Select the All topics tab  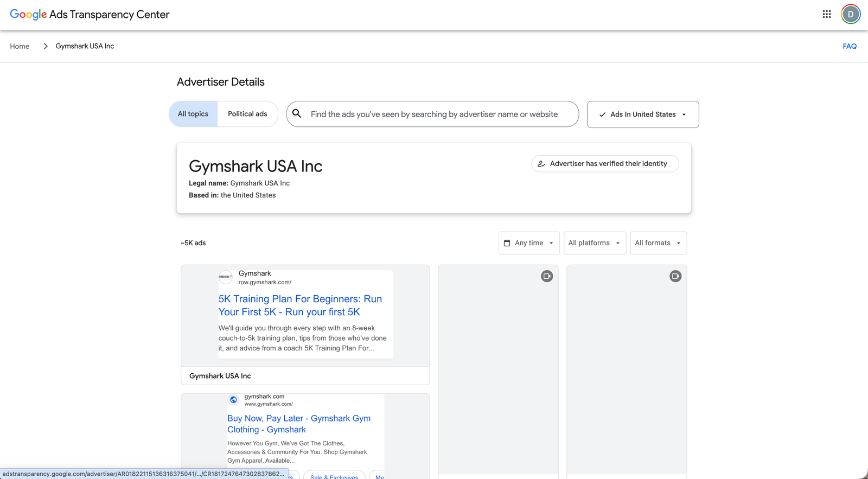coord(193,114)
